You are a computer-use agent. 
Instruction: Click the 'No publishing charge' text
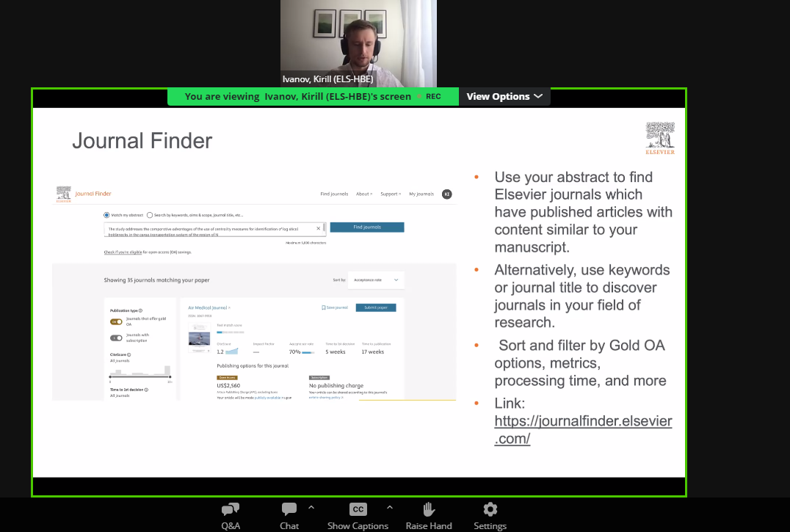pyautogui.click(x=336, y=385)
